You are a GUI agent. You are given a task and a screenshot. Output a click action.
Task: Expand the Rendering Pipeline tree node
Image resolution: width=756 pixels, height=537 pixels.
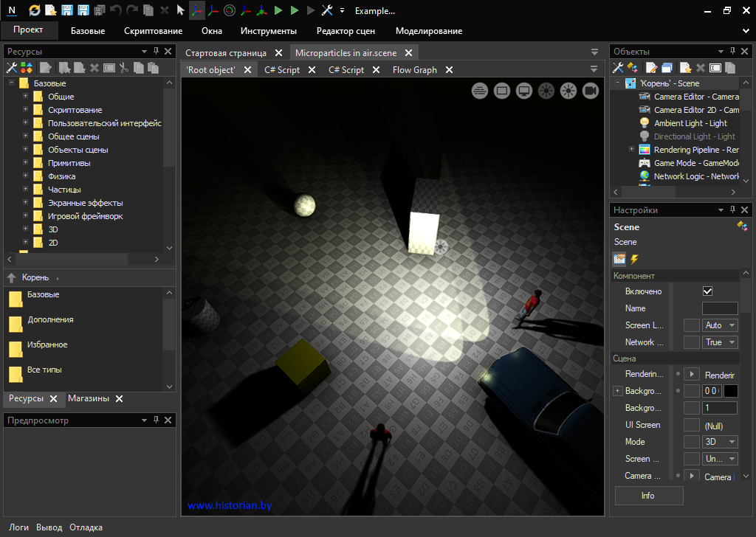pyautogui.click(x=631, y=150)
